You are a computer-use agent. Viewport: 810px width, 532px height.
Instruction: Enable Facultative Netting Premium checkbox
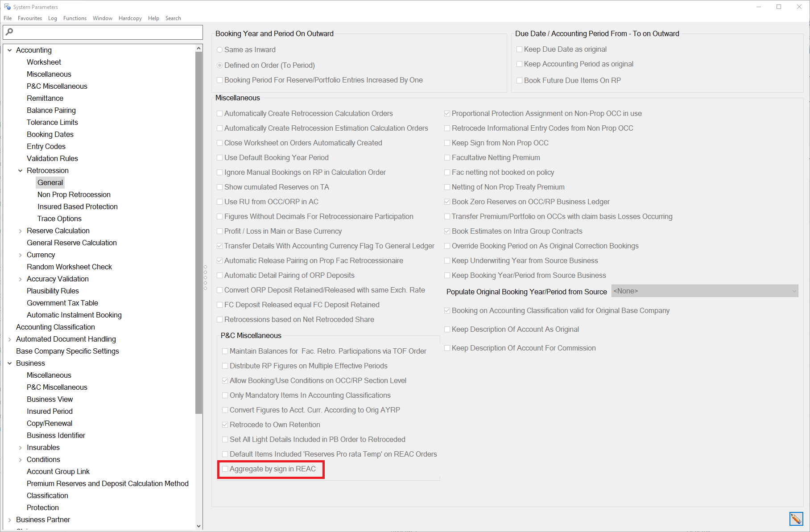pos(447,158)
